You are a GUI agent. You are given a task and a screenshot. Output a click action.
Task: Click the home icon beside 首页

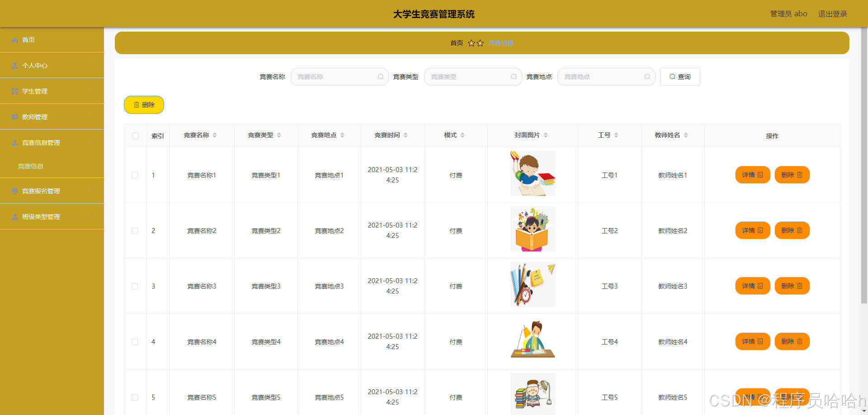[14, 40]
